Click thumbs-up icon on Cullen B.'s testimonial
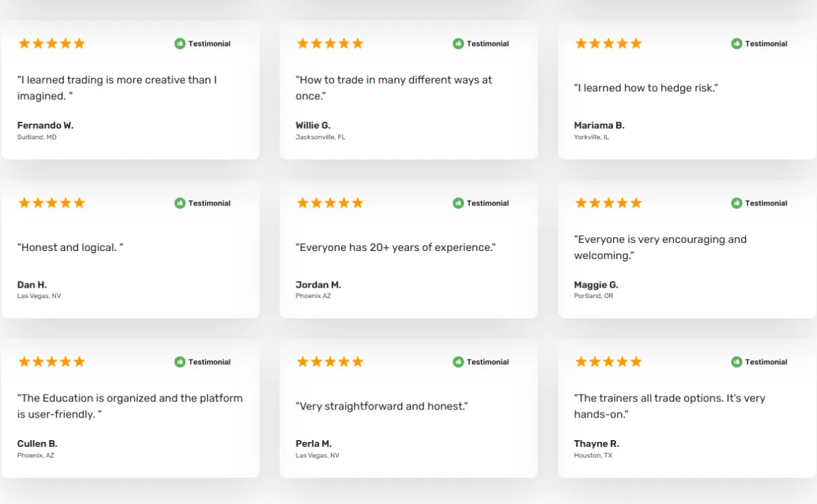Screen dimensions: 817x504 point(180,362)
